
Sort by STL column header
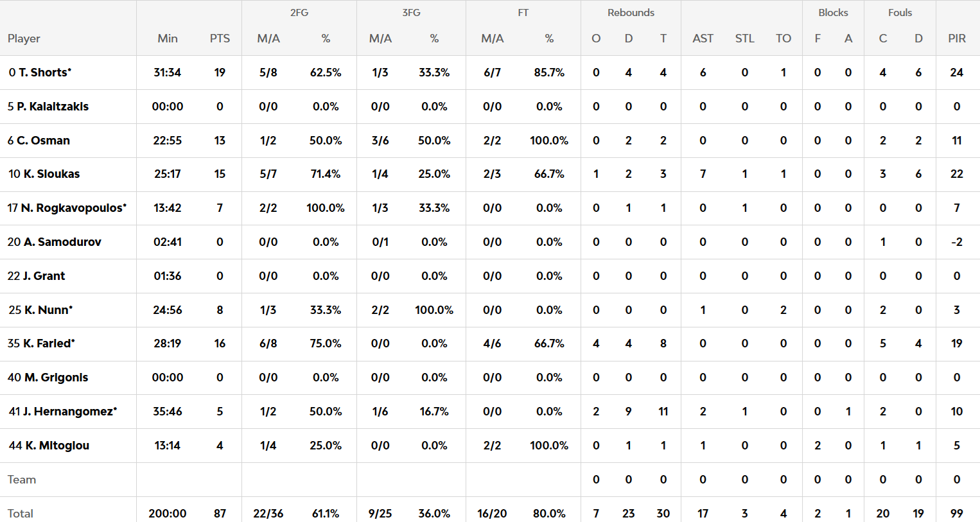(744, 39)
